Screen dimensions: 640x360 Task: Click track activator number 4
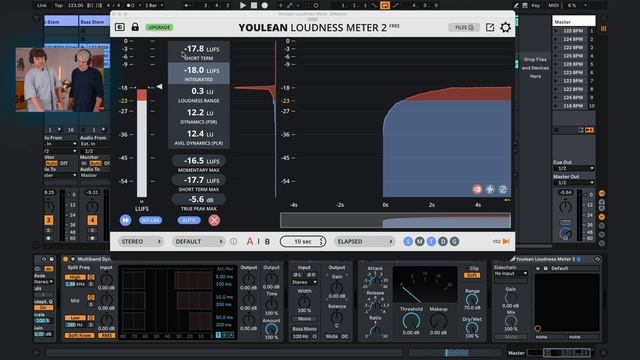click(x=93, y=220)
